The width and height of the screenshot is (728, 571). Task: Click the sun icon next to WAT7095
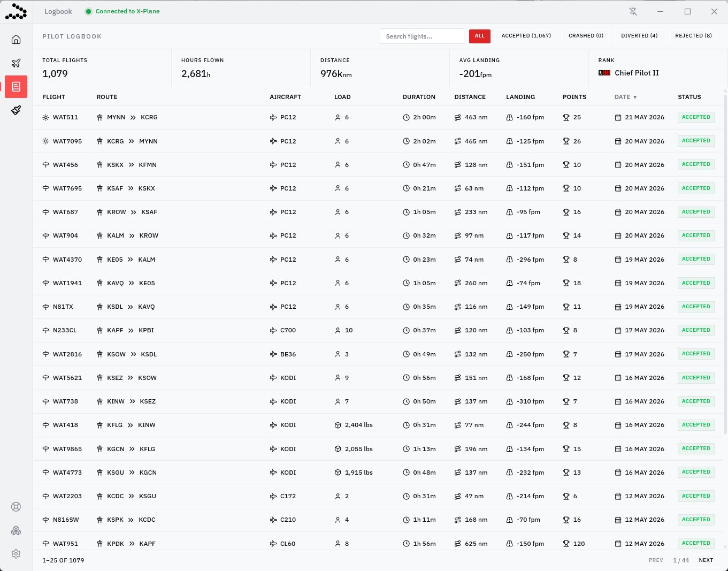(x=46, y=141)
